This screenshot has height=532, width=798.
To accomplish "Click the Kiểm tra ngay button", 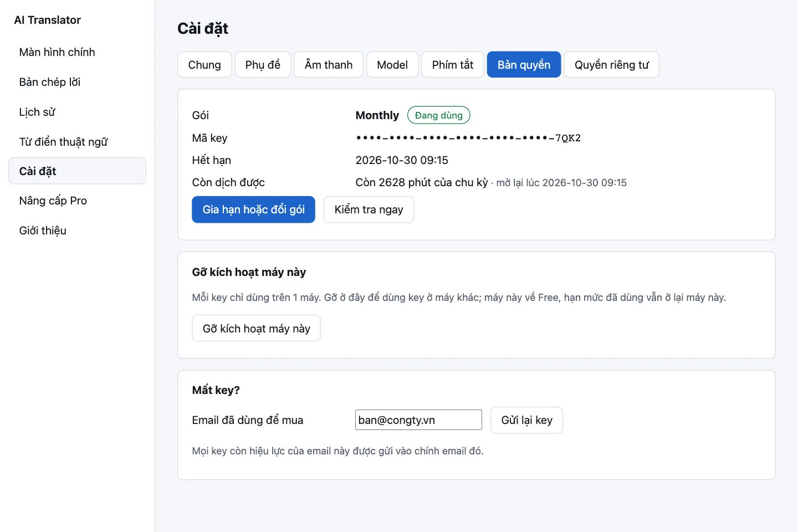I will tap(369, 209).
